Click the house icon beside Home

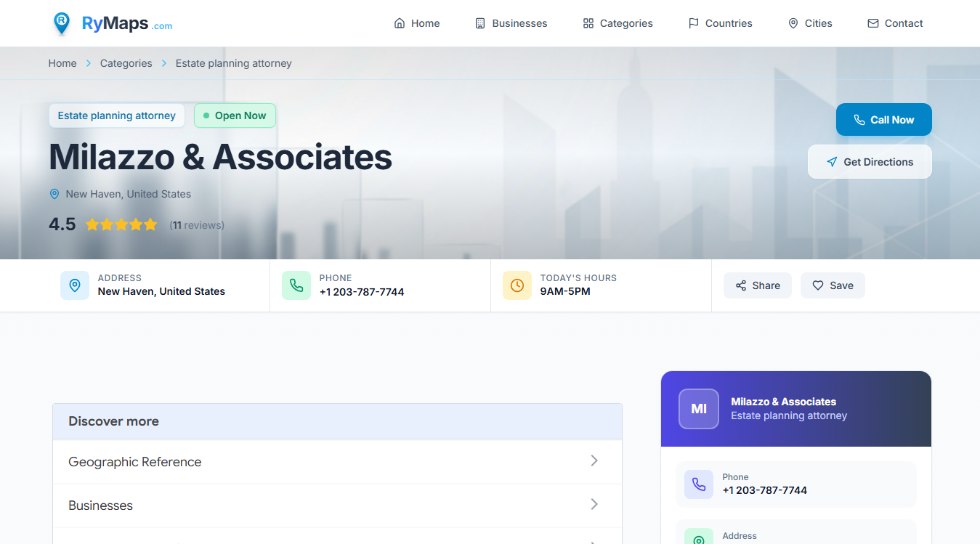coord(400,23)
